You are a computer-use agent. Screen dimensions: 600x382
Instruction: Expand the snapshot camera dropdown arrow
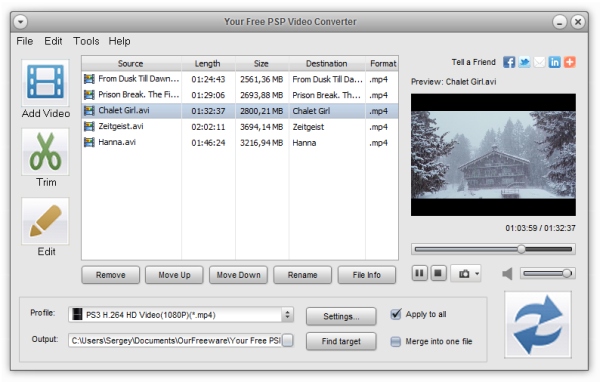477,274
